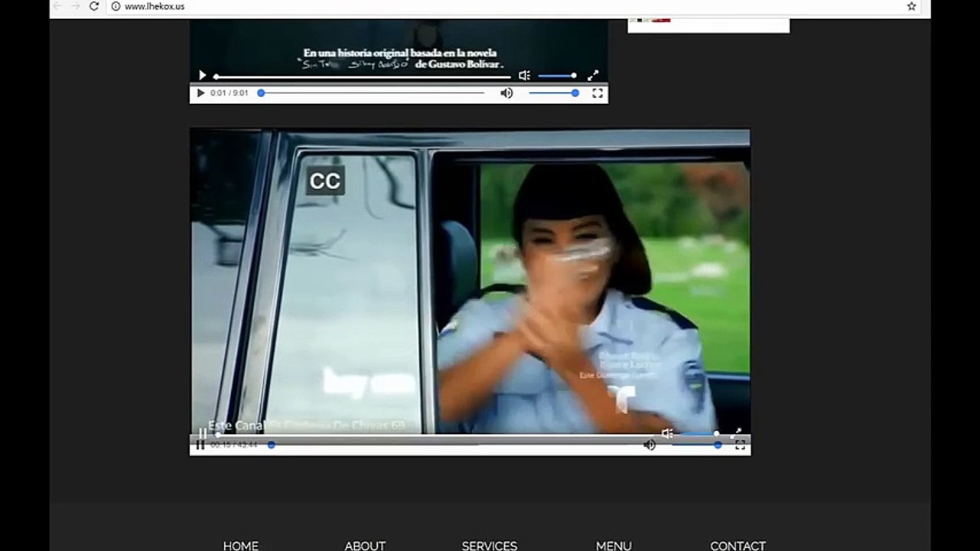Viewport: 980px width, 551px height.
Task: Toggle the overlay mute icon in the lower video
Action: 667,433
